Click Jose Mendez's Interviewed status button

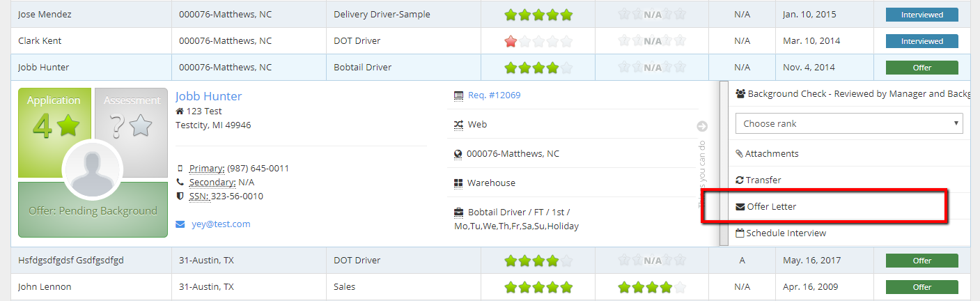pos(921,15)
